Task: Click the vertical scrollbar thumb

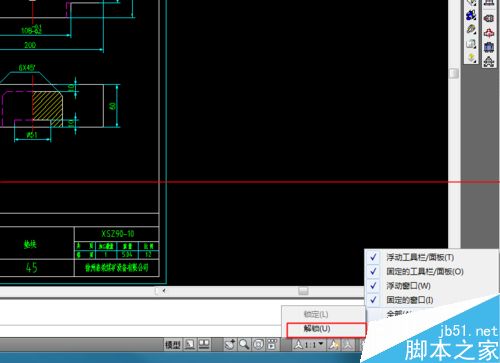Action: tap(454, 73)
